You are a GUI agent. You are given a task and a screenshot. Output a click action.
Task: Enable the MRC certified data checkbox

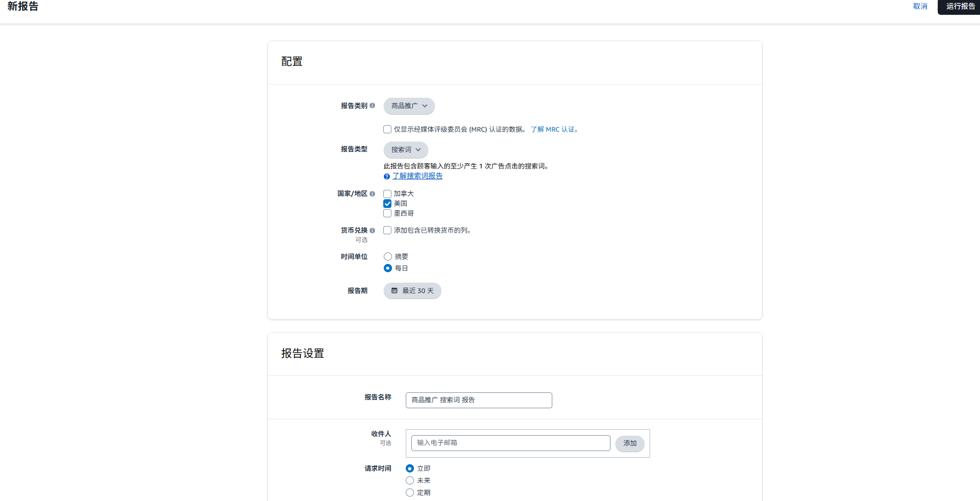pos(387,130)
